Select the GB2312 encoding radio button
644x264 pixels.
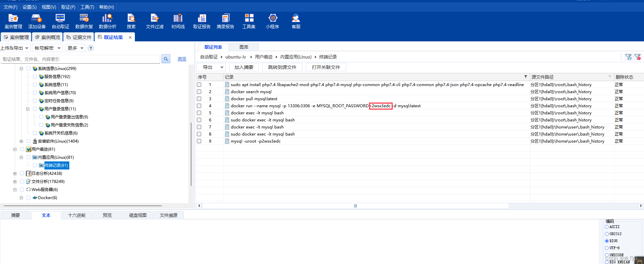coord(607,234)
